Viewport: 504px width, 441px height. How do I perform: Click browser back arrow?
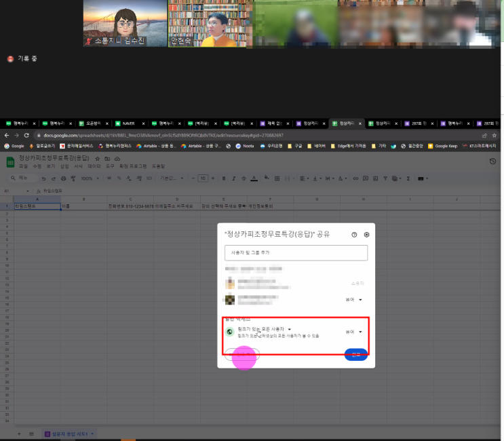coord(7,135)
